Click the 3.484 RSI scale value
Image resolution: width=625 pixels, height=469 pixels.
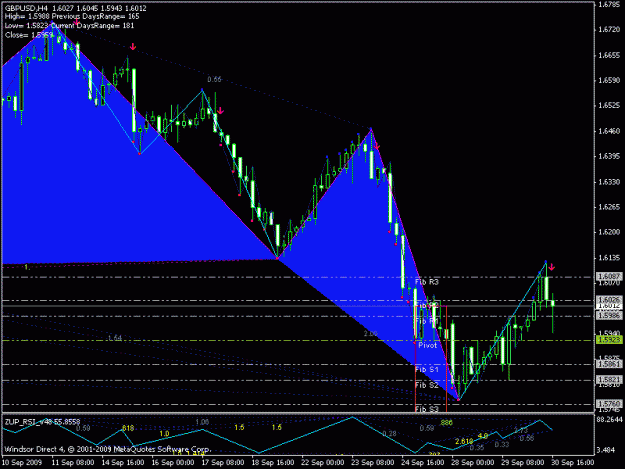pos(607,450)
